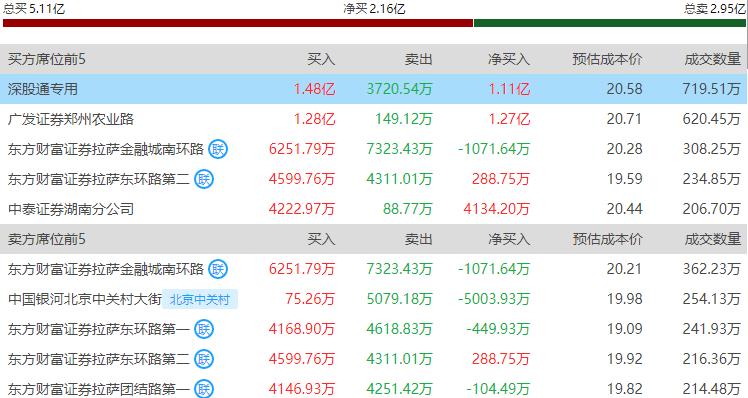The height and width of the screenshot is (398, 748).
Task: Select the 深股通专用 seat row
Action: pos(374,89)
